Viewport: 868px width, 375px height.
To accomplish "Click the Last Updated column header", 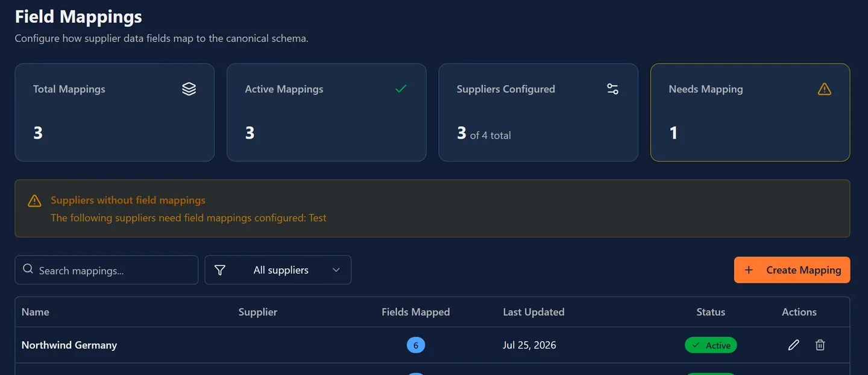I will [x=533, y=312].
